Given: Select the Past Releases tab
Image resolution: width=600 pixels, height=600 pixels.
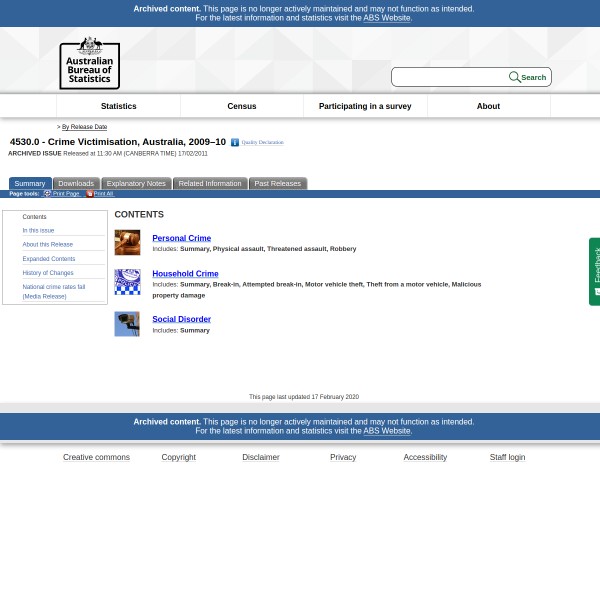Looking at the screenshot, I should point(277,184).
